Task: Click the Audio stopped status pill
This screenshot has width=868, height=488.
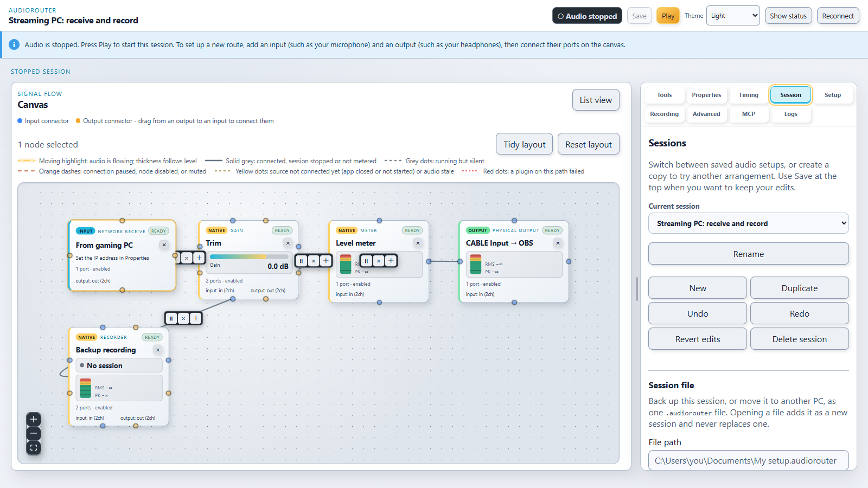Action: [x=588, y=16]
